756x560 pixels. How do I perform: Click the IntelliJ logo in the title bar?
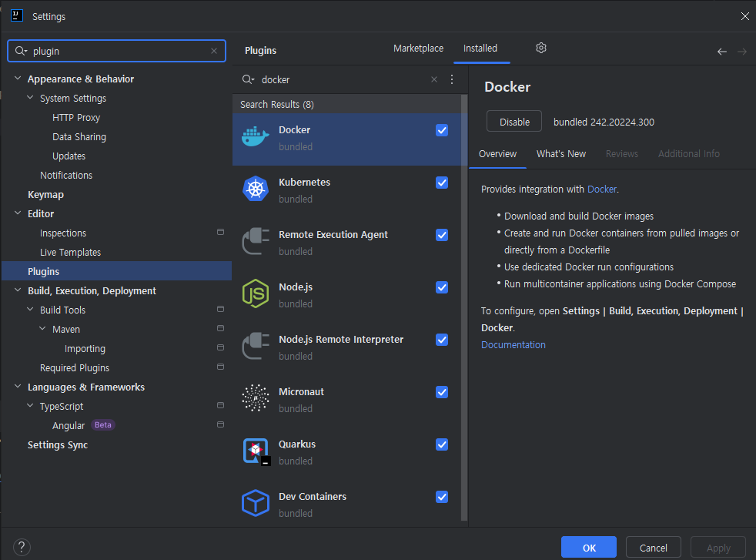[17, 15]
